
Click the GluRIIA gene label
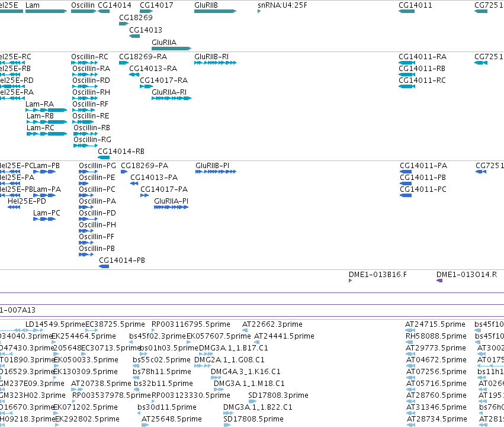tap(164, 43)
